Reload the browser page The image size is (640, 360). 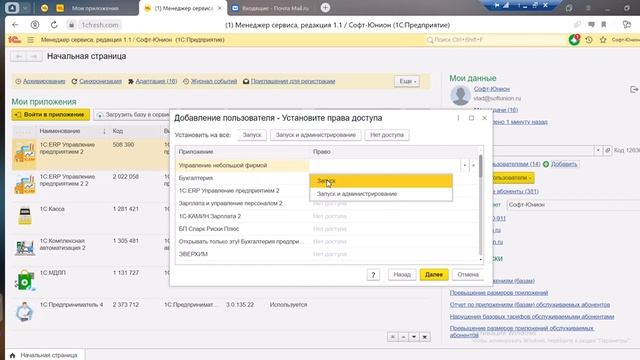pyautogui.click(x=54, y=25)
